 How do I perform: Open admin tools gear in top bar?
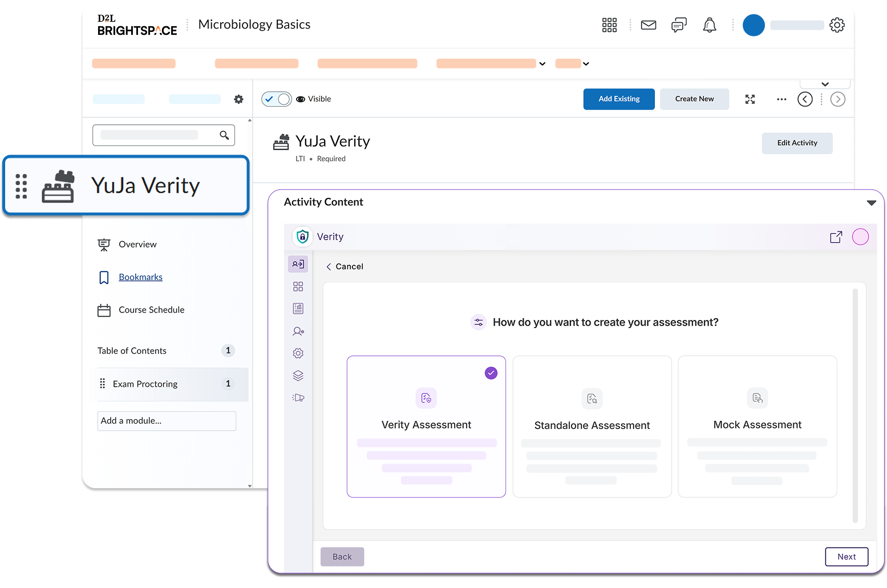click(837, 25)
